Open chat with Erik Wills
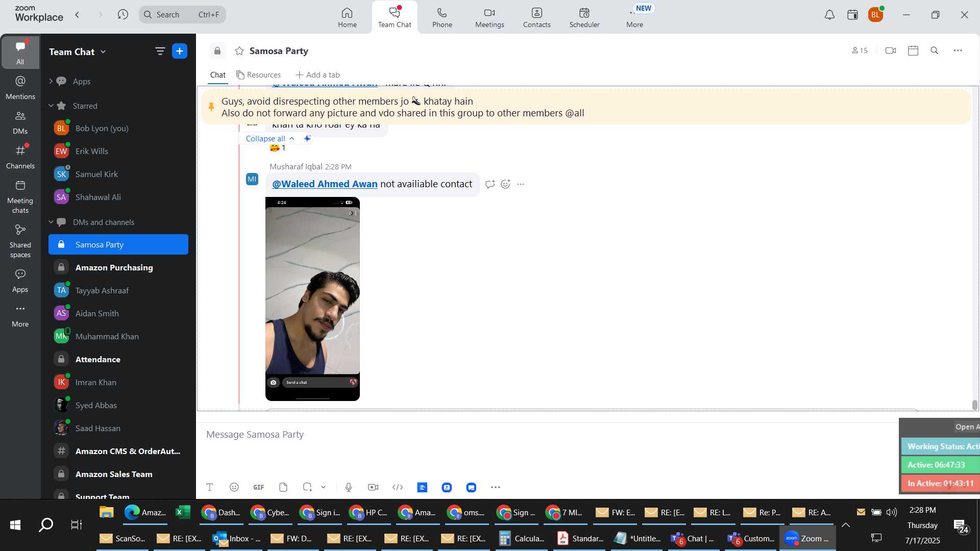 118,151
